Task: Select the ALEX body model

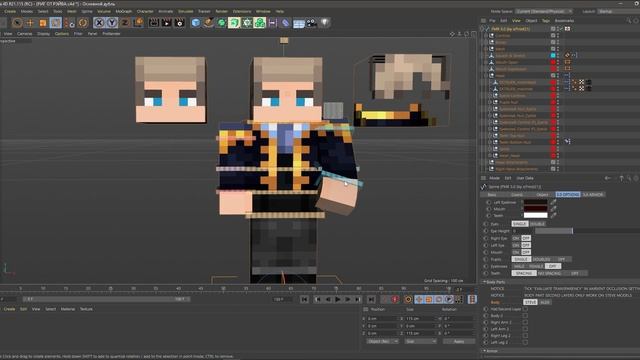Action: point(545,302)
